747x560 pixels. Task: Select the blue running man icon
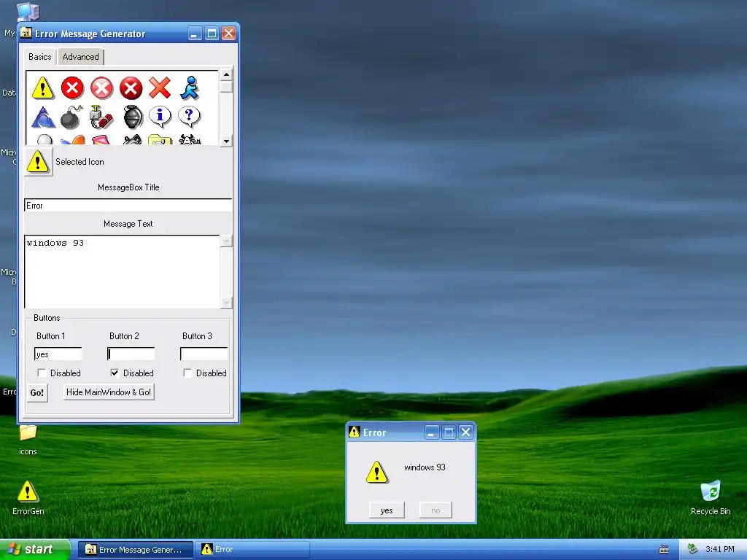pyautogui.click(x=190, y=88)
